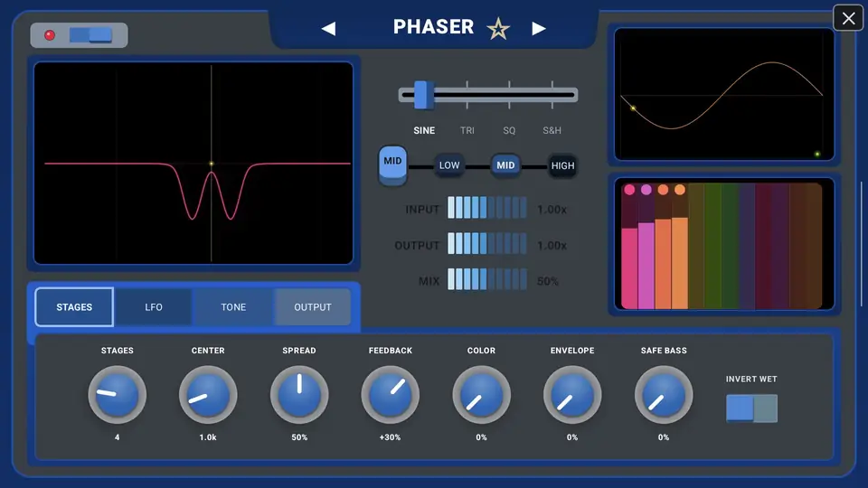Go to previous preset with left arrow
Image resolution: width=868 pixels, height=488 pixels.
pos(329,29)
